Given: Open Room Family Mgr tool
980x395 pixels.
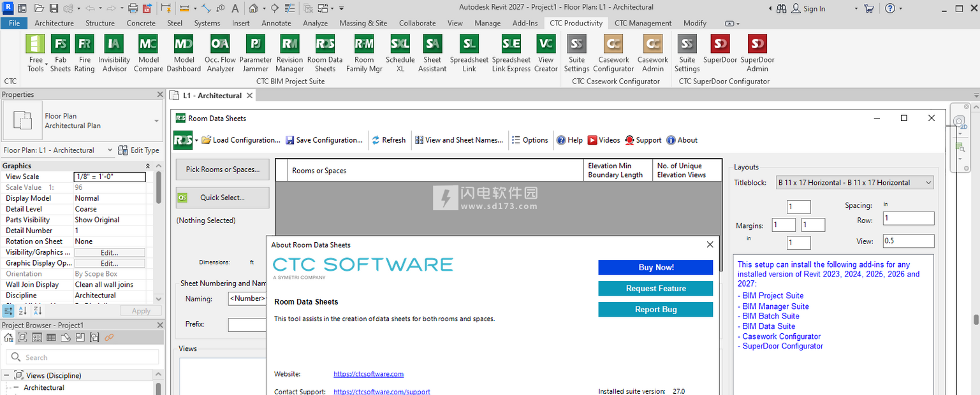Looking at the screenshot, I should (x=364, y=53).
